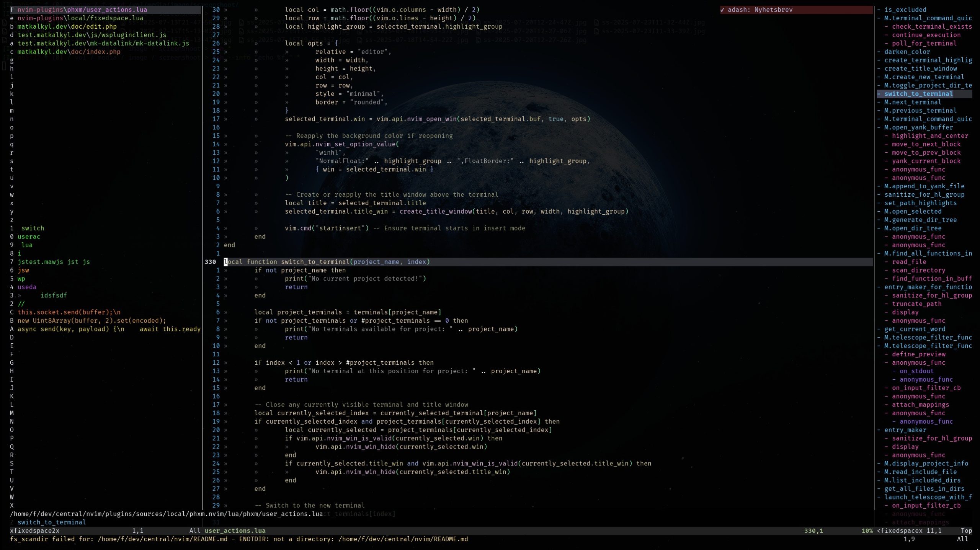Select get_current_word outline entry
The width and height of the screenshot is (980, 550).
[915, 330]
